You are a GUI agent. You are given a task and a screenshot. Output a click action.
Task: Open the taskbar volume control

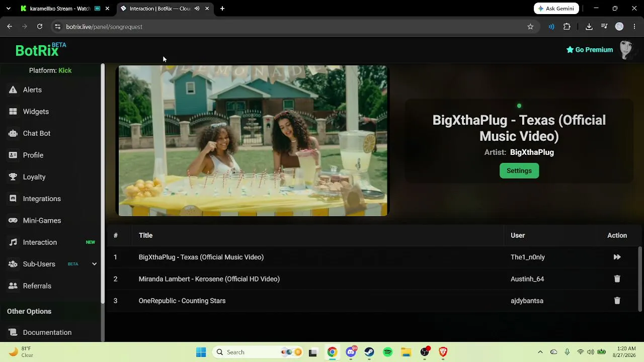(x=591, y=352)
